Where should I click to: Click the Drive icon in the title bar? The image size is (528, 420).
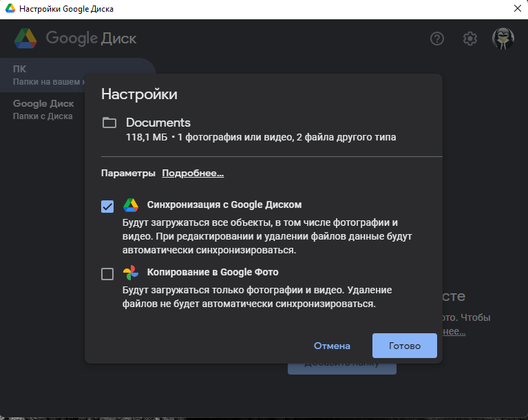[x=10, y=8]
